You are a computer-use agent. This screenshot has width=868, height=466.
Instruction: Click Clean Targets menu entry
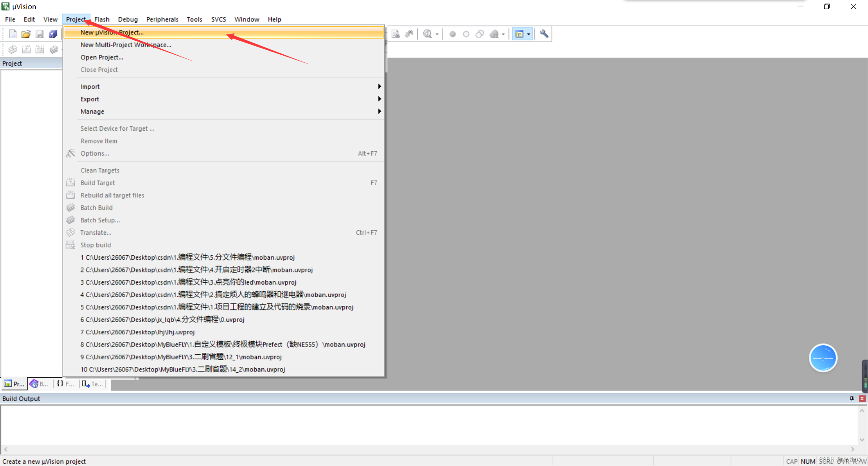[224, 171]
